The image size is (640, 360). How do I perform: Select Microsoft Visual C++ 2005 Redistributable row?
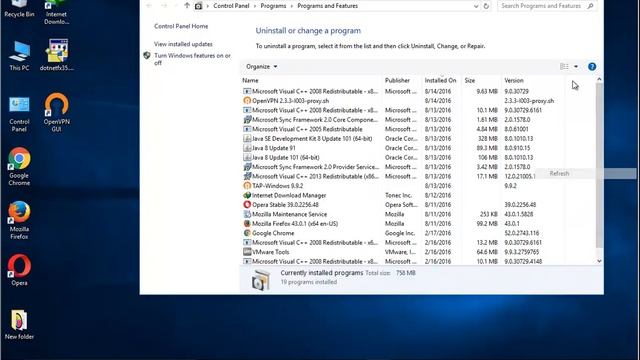pyautogui.click(x=402, y=129)
